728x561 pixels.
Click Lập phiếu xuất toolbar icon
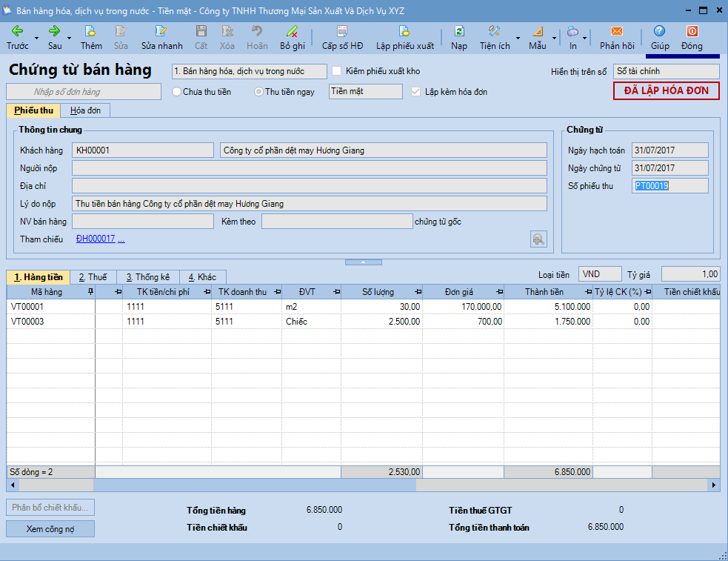[404, 31]
